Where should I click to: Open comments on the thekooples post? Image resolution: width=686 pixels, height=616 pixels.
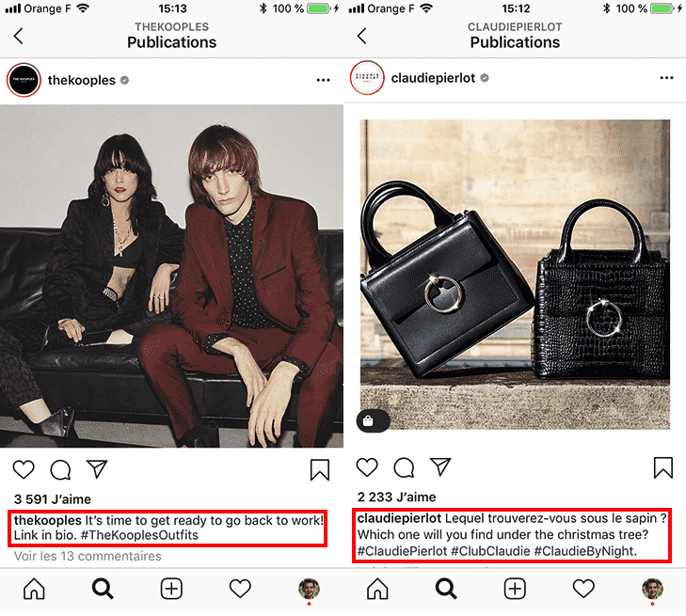(60, 469)
